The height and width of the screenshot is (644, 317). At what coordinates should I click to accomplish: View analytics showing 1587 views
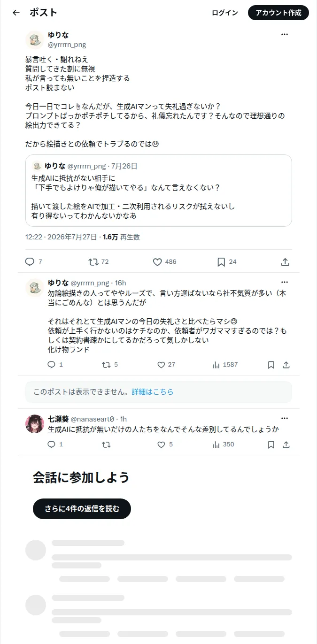[225, 365]
